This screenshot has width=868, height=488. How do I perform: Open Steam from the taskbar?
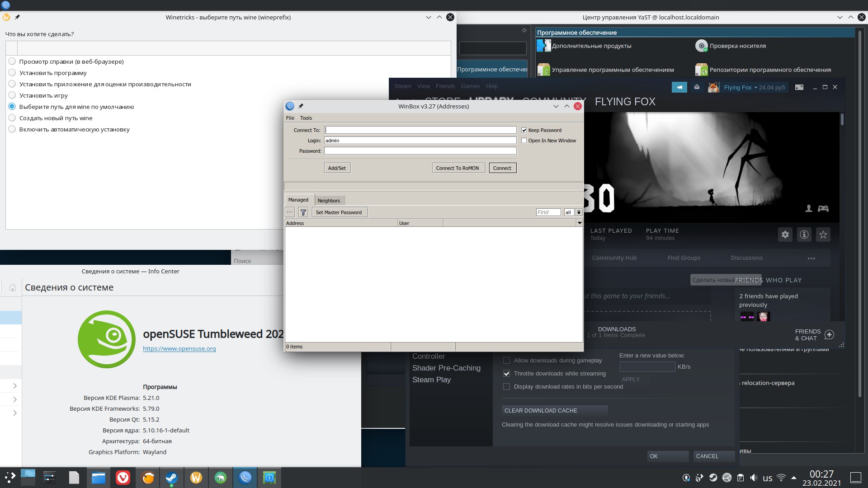(171, 478)
